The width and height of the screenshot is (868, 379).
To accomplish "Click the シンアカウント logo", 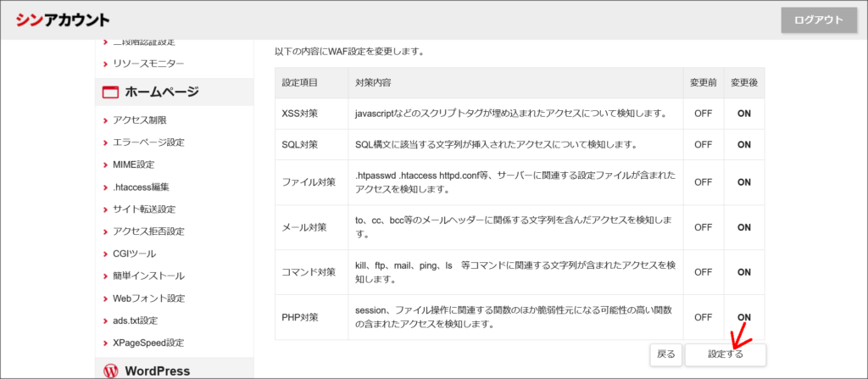I will tap(62, 20).
